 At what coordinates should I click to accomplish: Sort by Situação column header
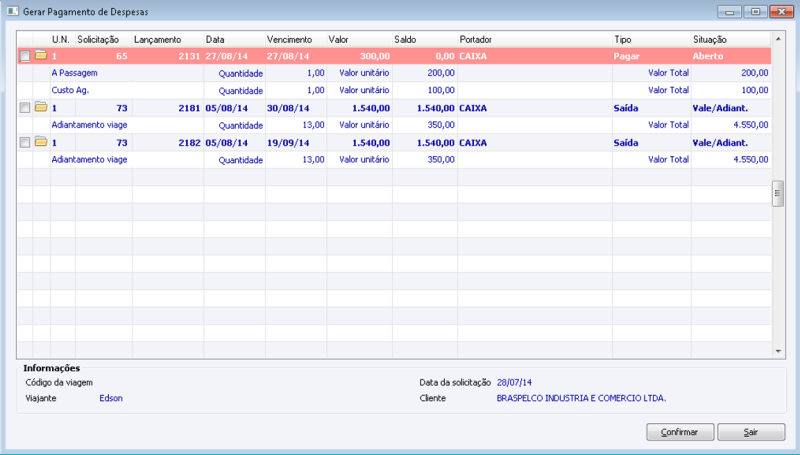(x=731, y=39)
